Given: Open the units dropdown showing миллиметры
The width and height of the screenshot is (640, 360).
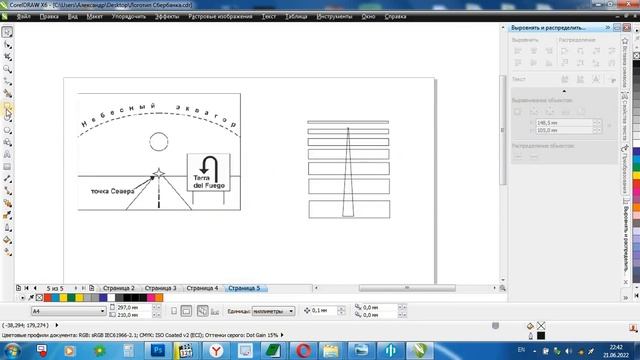Looking at the screenshot, I should pos(291,311).
